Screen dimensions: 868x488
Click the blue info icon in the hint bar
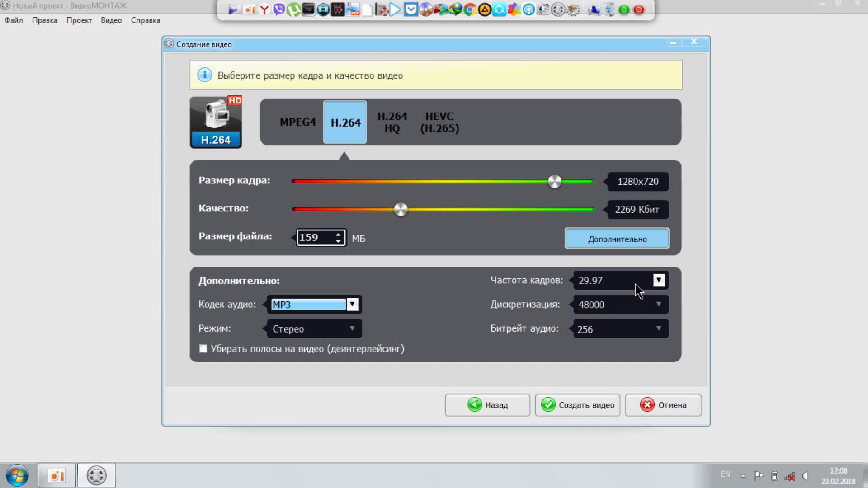coord(204,75)
